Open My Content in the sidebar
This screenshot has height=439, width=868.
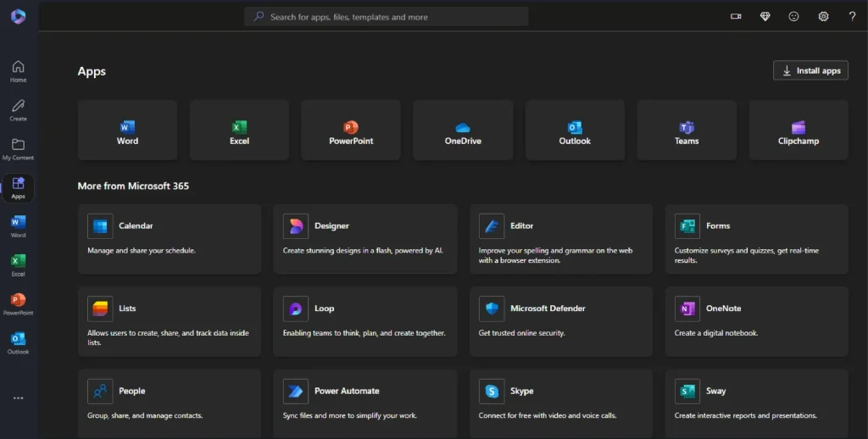point(19,149)
